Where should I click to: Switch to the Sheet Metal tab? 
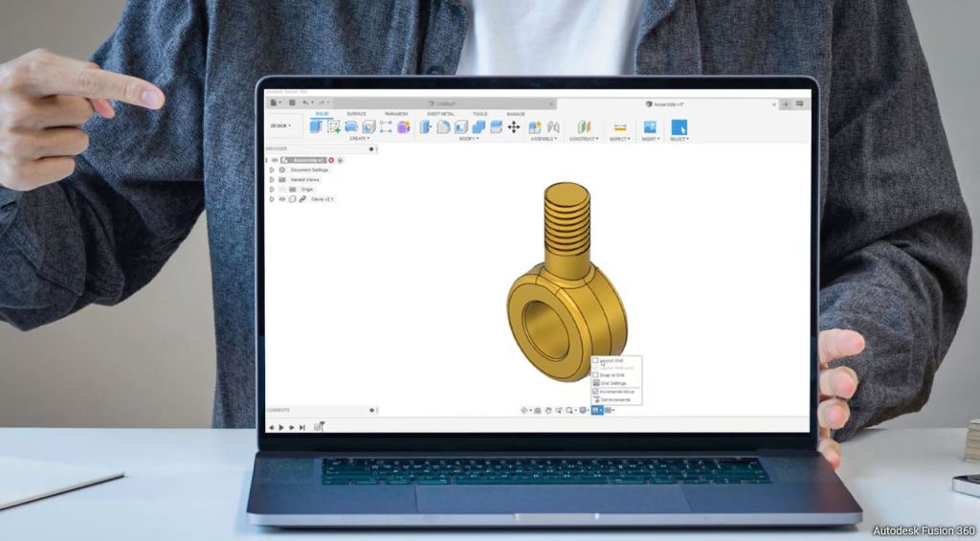tap(440, 113)
